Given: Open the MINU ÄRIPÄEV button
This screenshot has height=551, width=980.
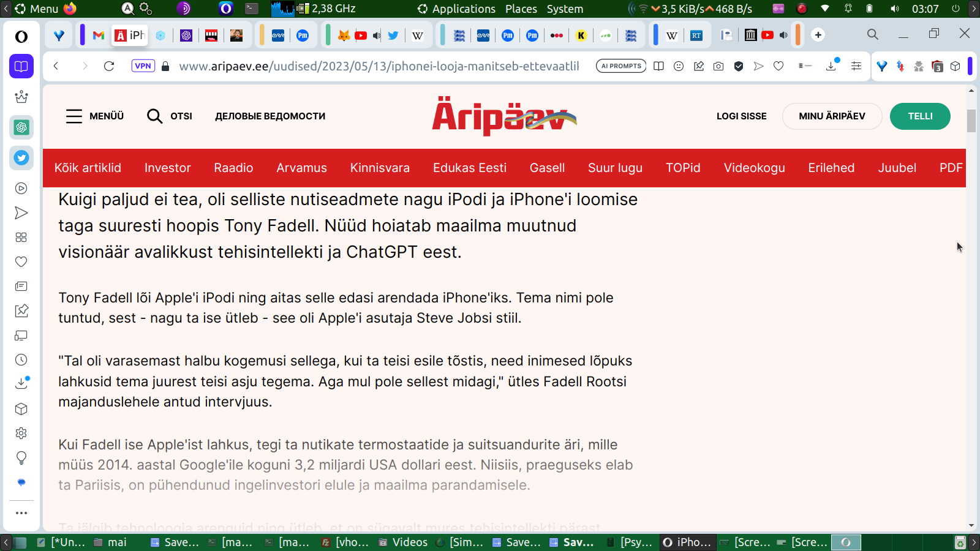Looking at the screenshot, I should 832,116.
